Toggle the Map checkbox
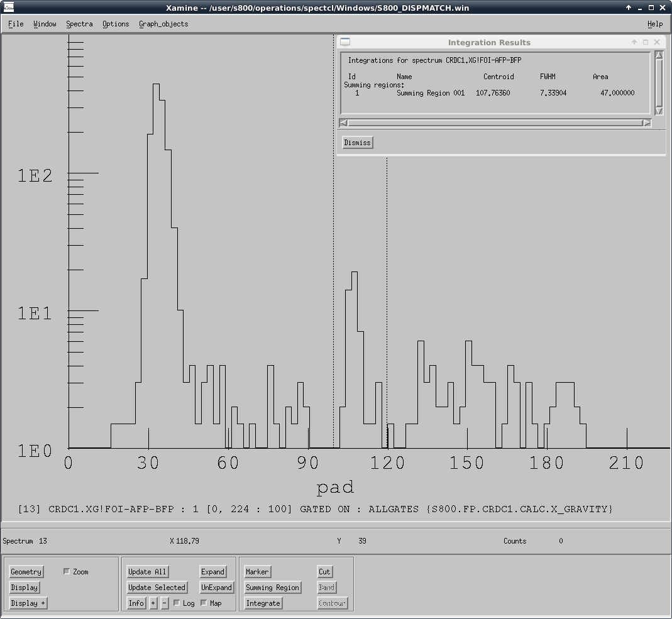This screenshot has width=672, height=619. [x=204, y=603]
